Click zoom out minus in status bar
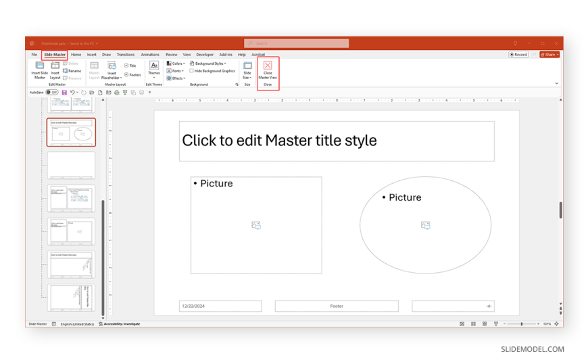The width and height of the screenshot is (588, 364). [505, 324]
